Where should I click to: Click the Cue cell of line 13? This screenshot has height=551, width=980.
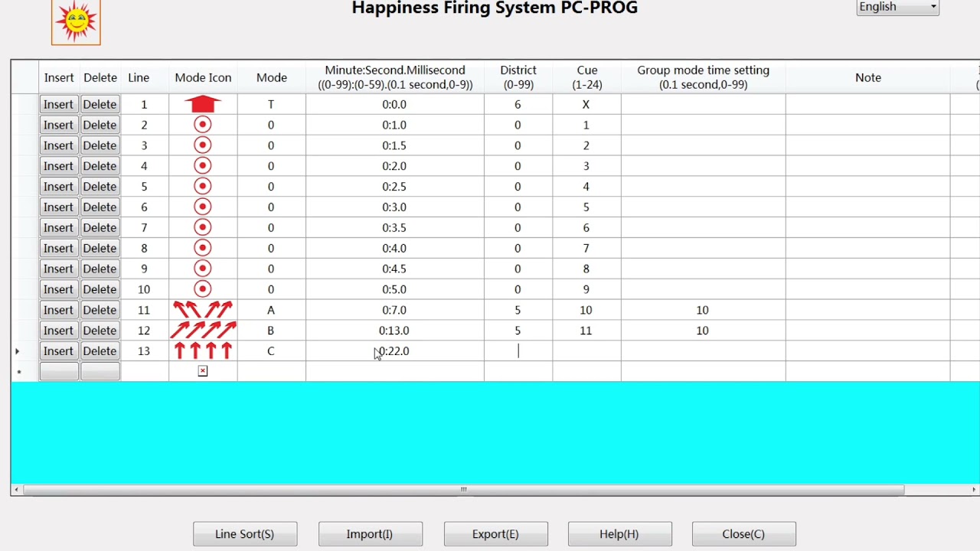tap(586, 351)
